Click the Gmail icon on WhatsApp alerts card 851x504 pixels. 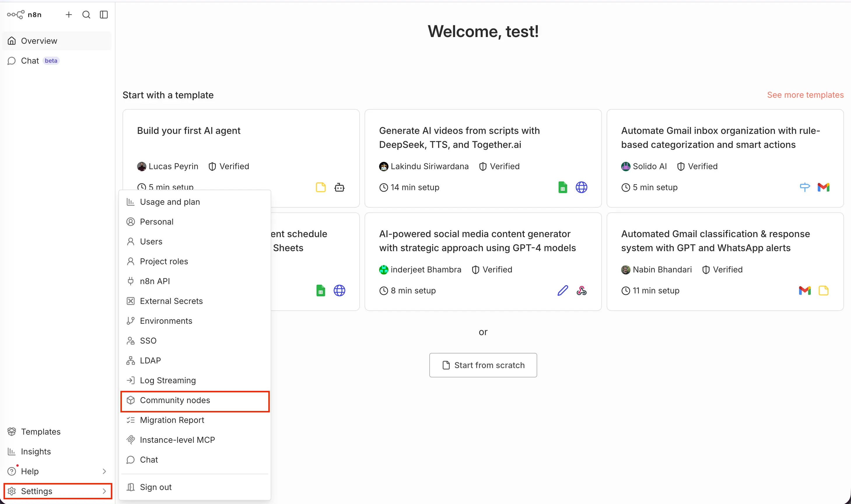tap(805, 291)
